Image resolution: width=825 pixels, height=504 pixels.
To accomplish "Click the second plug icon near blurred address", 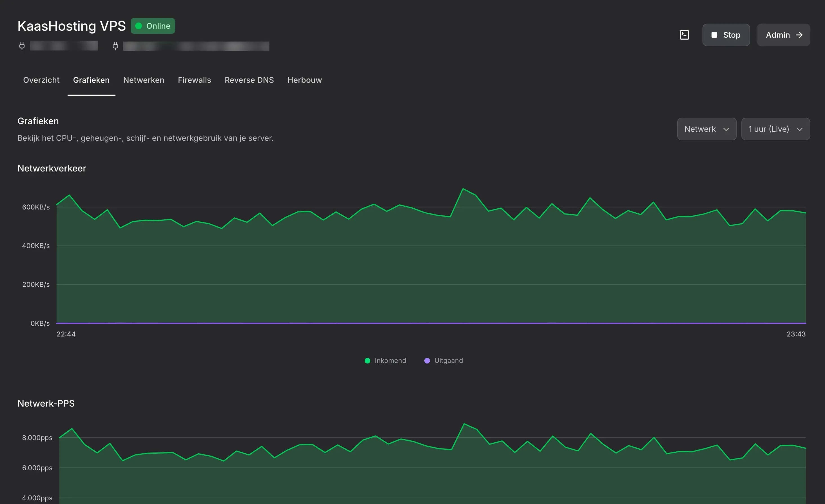I will tap(115, 46).
